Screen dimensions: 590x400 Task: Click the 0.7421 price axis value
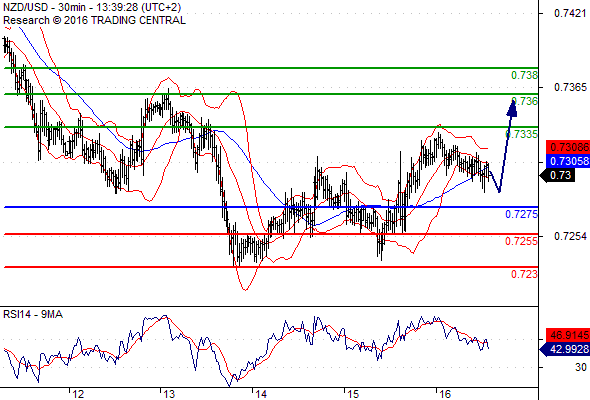point(570,14)
